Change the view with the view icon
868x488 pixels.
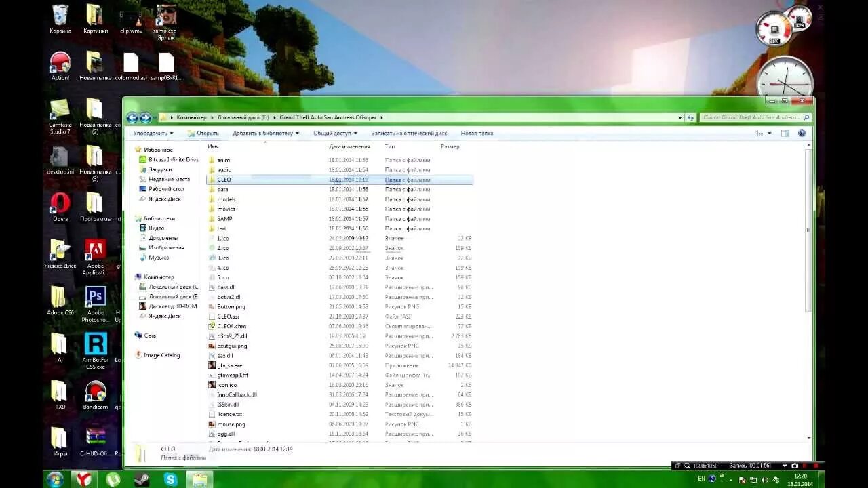(759, 134)
